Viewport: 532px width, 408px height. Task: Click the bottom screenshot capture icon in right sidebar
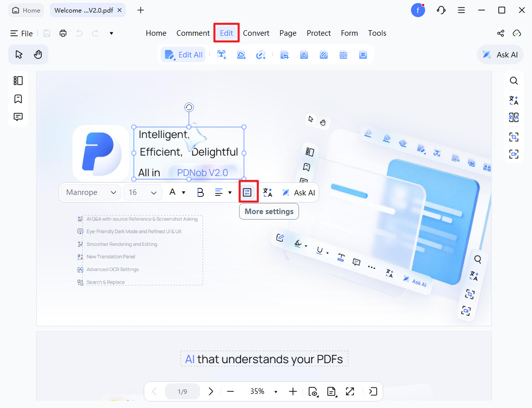(x=514, y=154)
